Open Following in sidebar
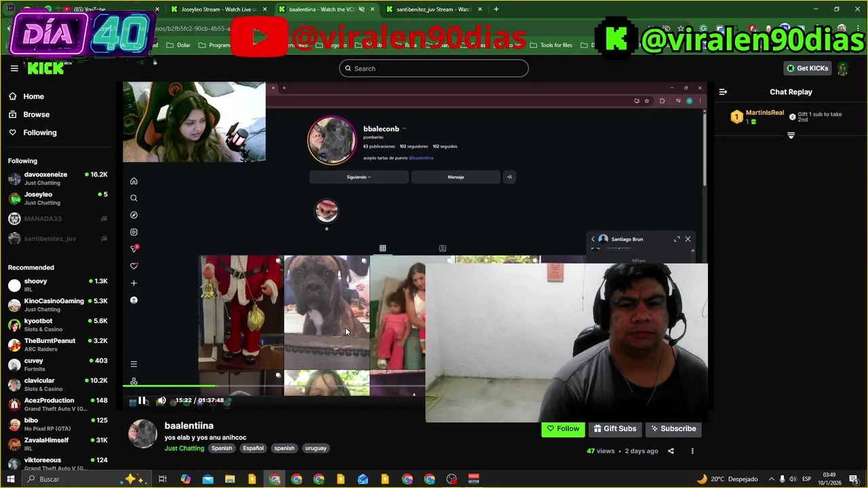 pyautogui.click(x=40, y=132)
